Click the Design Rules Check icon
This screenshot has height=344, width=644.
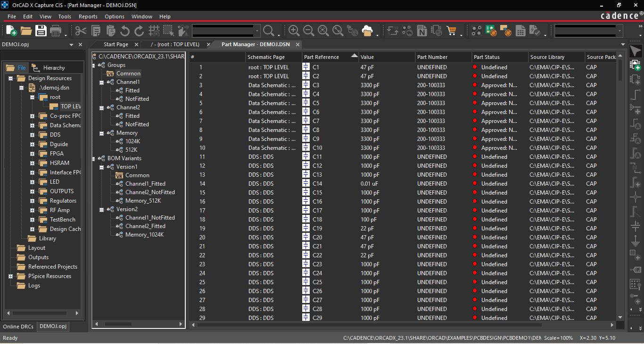[x=535, y=31]
